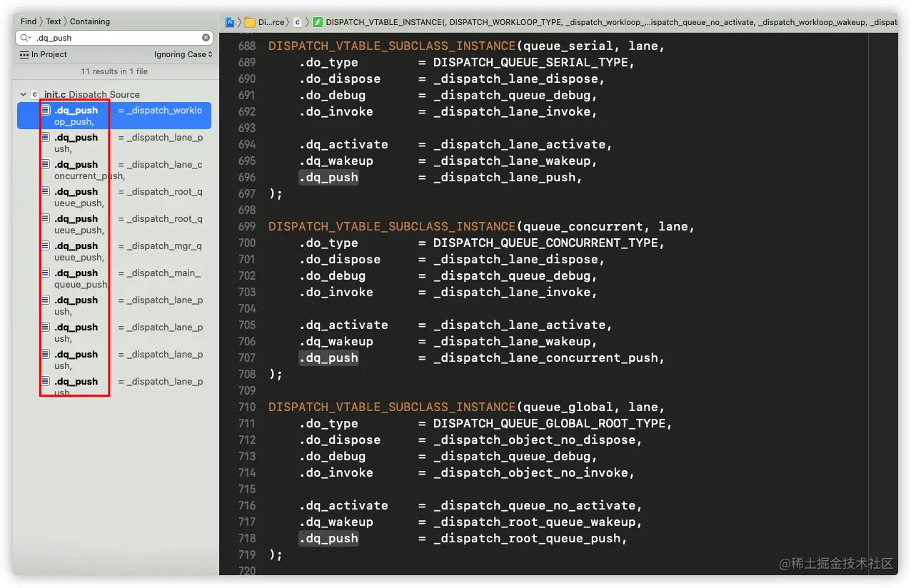Click Text in the search breadcrumb

tap(54, 21)
